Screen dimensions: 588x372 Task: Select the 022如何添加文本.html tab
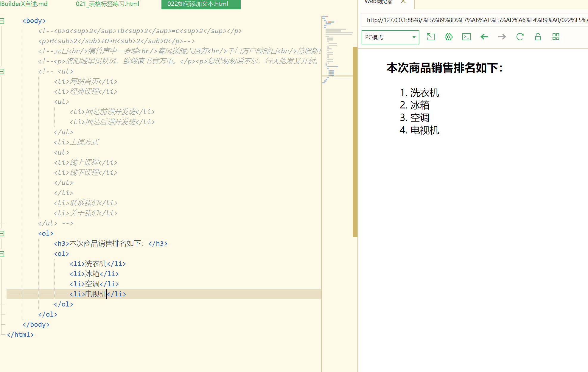pyautogui.click(x=198, y=4)
